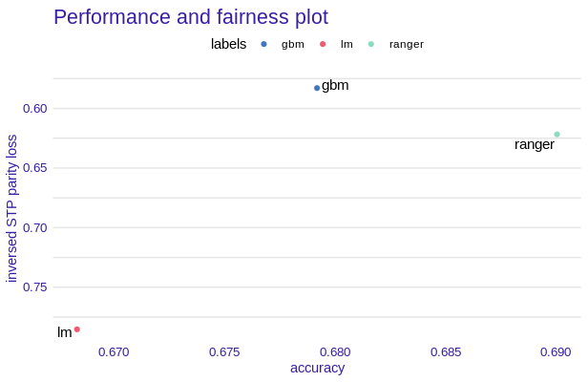This screenshot has width=588, height=382.
Task: Select the lm data point on the plot
Action: tap(77, 329)
